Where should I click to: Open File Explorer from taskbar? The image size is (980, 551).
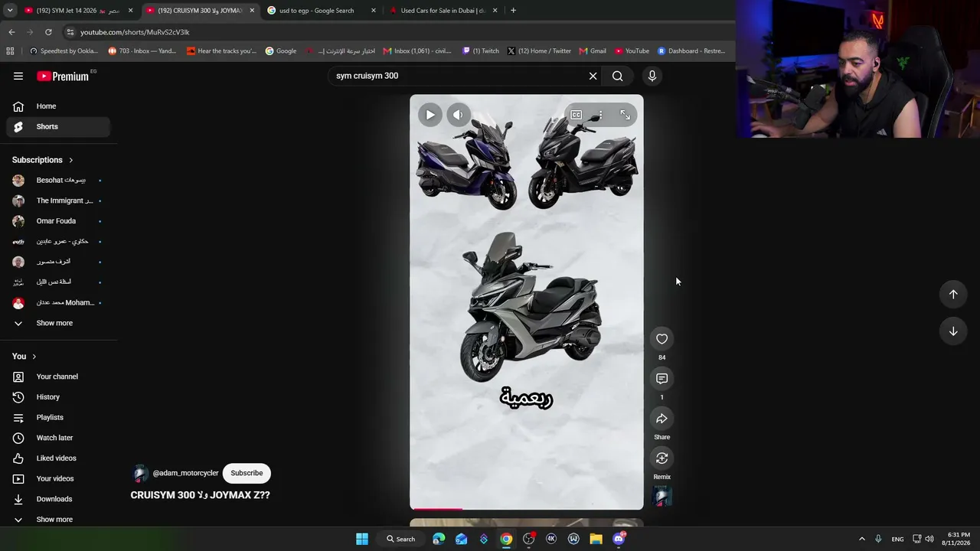pos(596,539)
